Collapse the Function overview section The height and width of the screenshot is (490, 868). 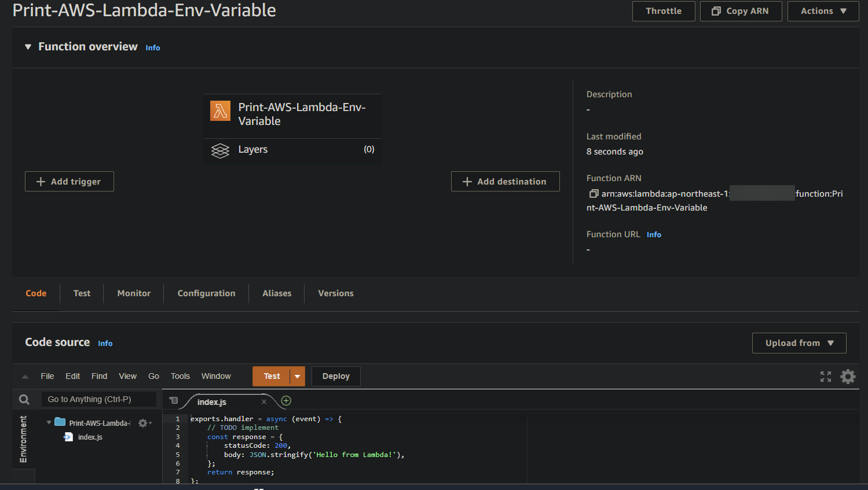[x=28, y=47]
